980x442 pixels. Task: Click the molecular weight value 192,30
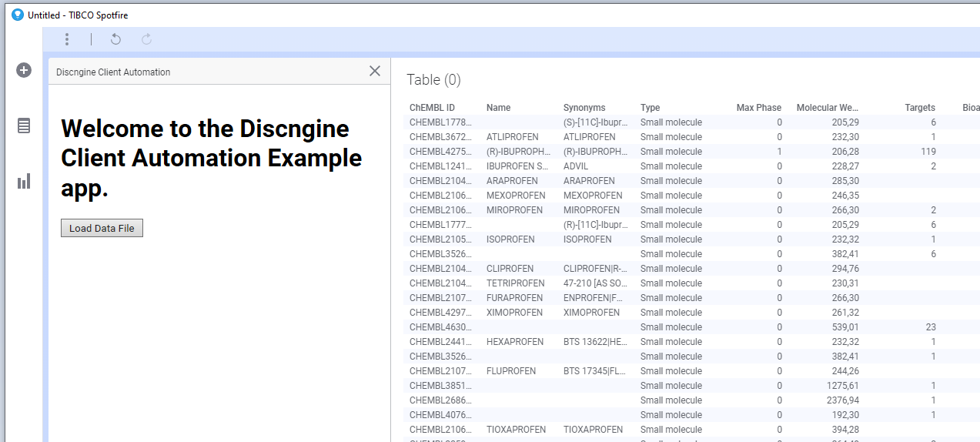tap(845, 415)
